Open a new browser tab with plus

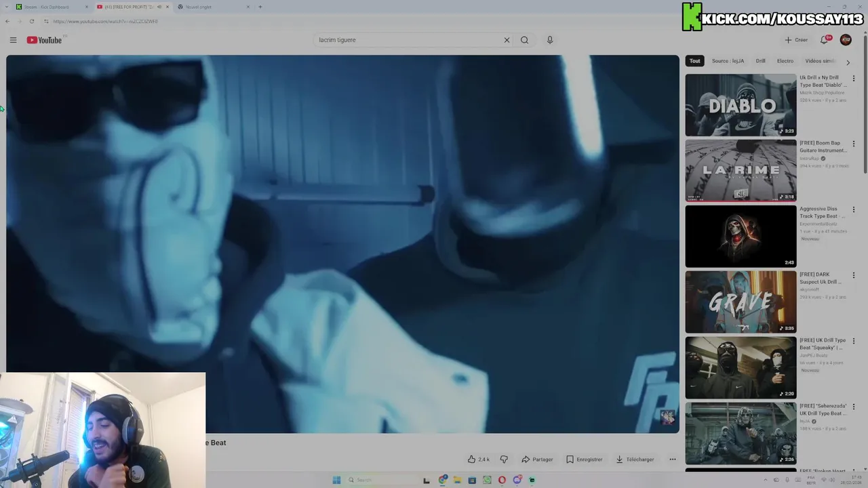[260, 7]
